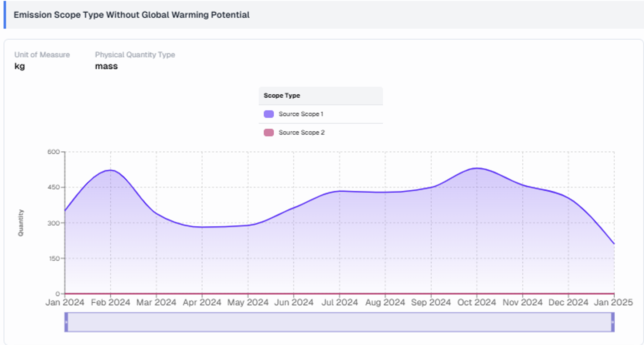Click the Unit of Measure label
The image size is (644, 345).
(42, 55)
